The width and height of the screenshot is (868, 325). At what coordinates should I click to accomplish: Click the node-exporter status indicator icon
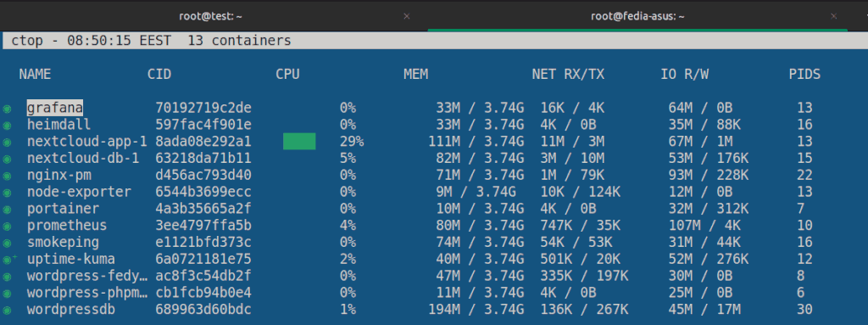(7, 193)
